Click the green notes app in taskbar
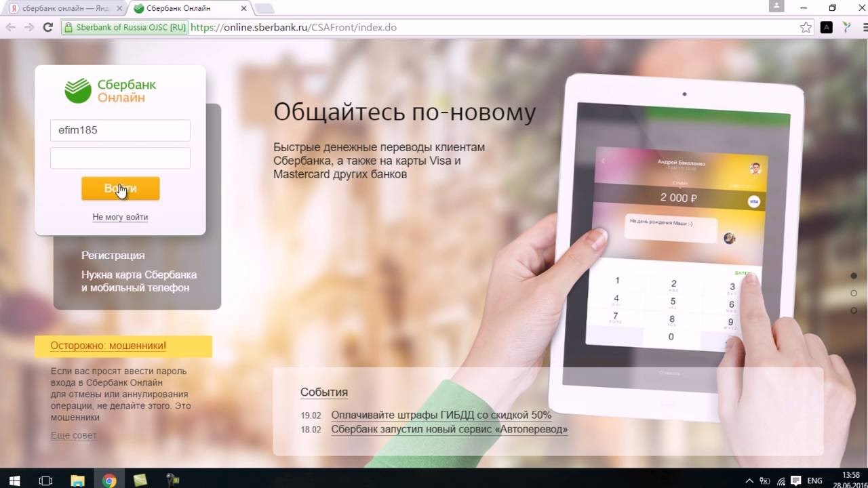The height and width of the screenshot is (488, 868). click(140, 481)
